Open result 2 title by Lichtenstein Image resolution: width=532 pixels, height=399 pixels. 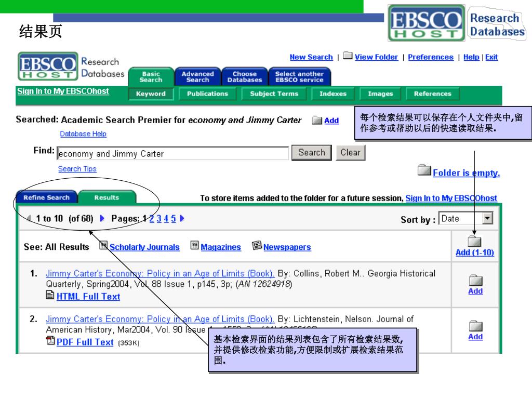click(x=160, y=319)
